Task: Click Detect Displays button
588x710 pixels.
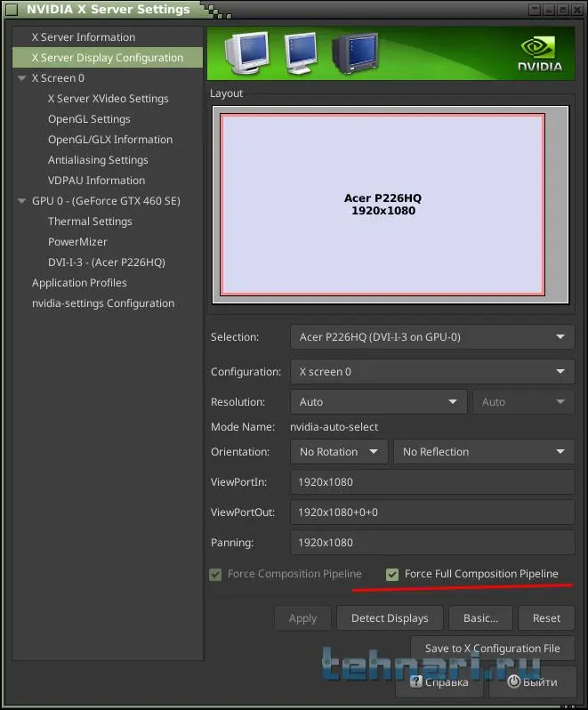Action: pyautogui.click(x=390, y=618)
